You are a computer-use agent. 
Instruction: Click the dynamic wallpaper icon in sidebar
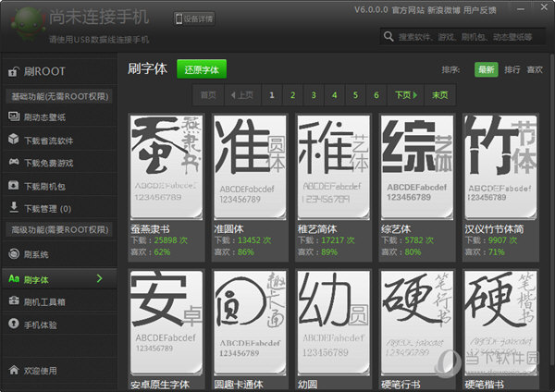tap(14, 116)
